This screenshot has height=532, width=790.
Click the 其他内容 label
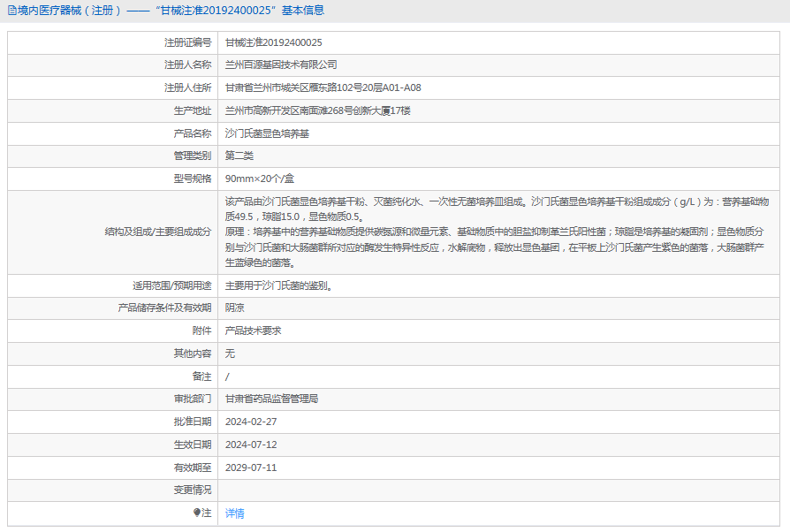pos(193,353)
